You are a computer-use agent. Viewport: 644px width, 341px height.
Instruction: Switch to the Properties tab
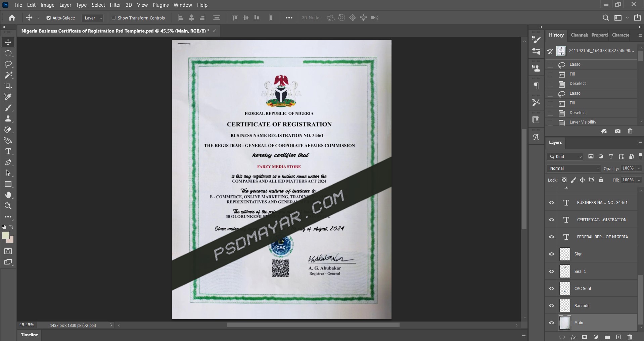(599, 35)
